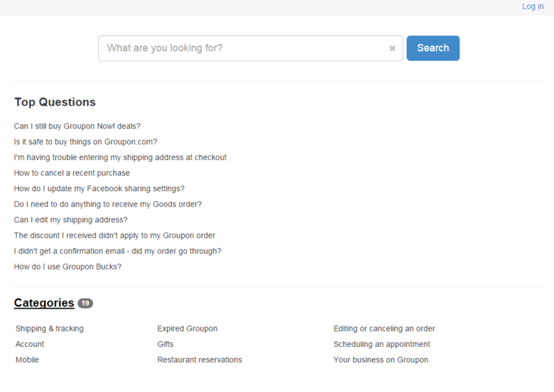
Task: Click the Categories heading link
Action: click(x=44, y=303)
